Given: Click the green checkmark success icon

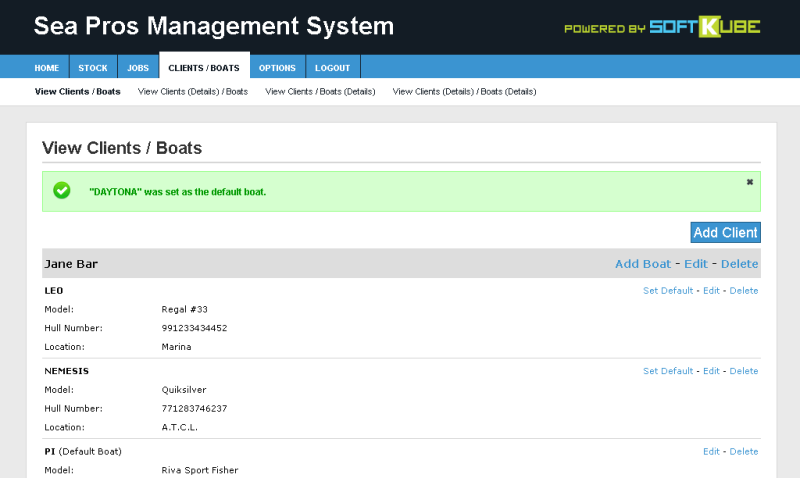Looking at the screenshot, I should coord(62,190).
